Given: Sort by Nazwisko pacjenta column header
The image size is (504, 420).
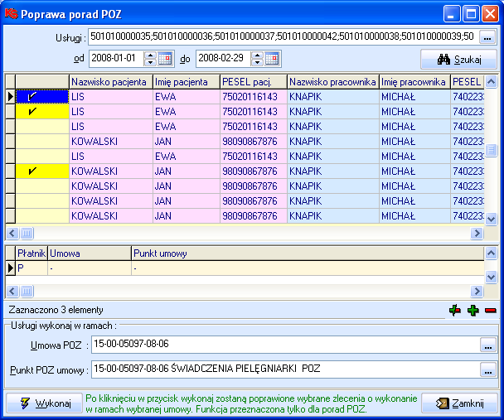Looking at the screenshot, I should (111, 82).
